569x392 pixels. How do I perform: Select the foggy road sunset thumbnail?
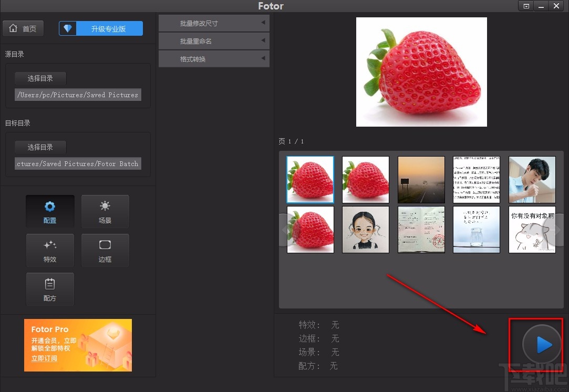[421, 180]
